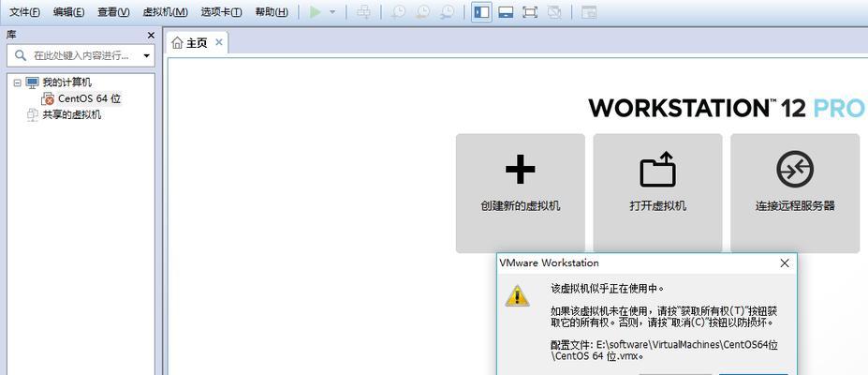Click the revert to snapshot icon
868x375 pixels.
(421, 12)
